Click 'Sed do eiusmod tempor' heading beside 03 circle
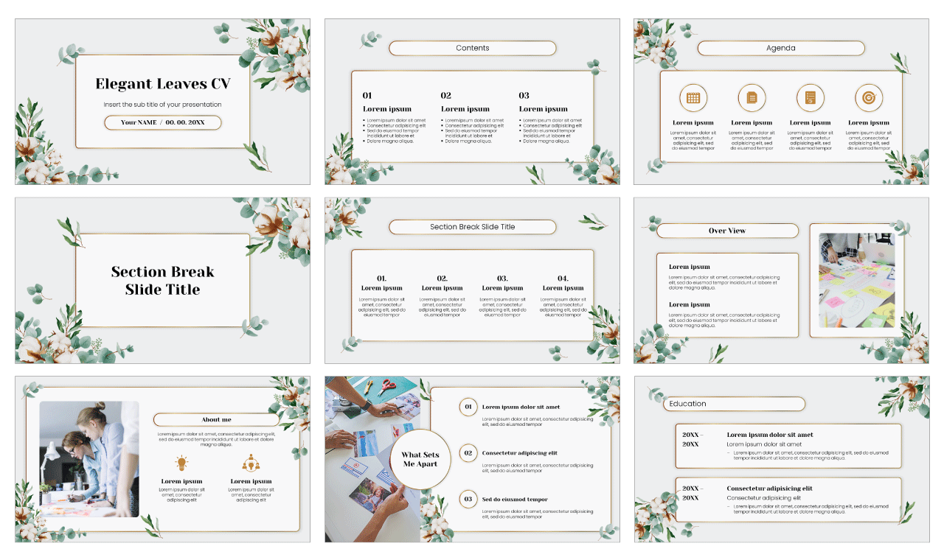This screenshot has height=560, width=944. click(515, 500)
